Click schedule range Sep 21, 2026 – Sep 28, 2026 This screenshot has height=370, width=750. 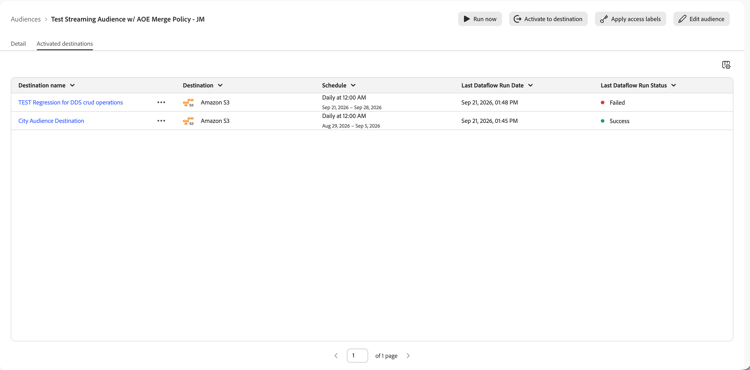click(x=352, y=108)
